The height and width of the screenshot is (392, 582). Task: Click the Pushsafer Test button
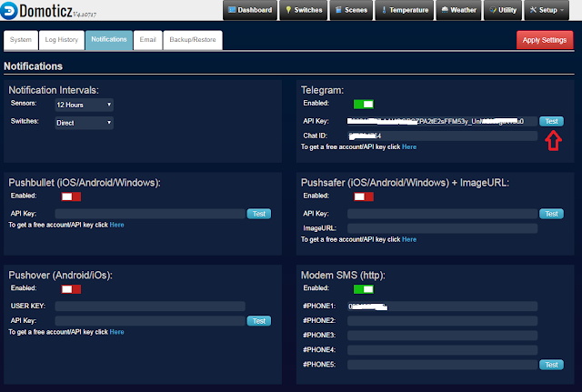(551, 214)
